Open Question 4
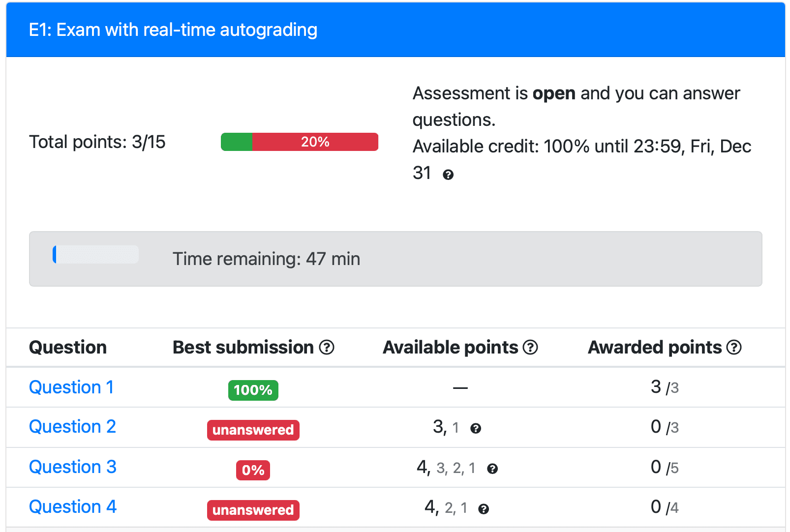790x532 pixels. click(73, 507)
